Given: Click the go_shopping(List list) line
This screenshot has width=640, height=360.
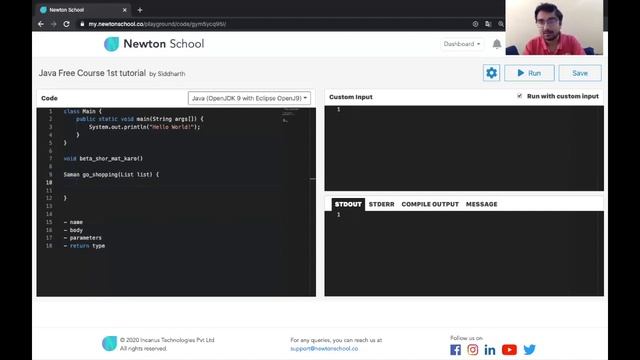Looking at the screenshot, I should point(111,174).
